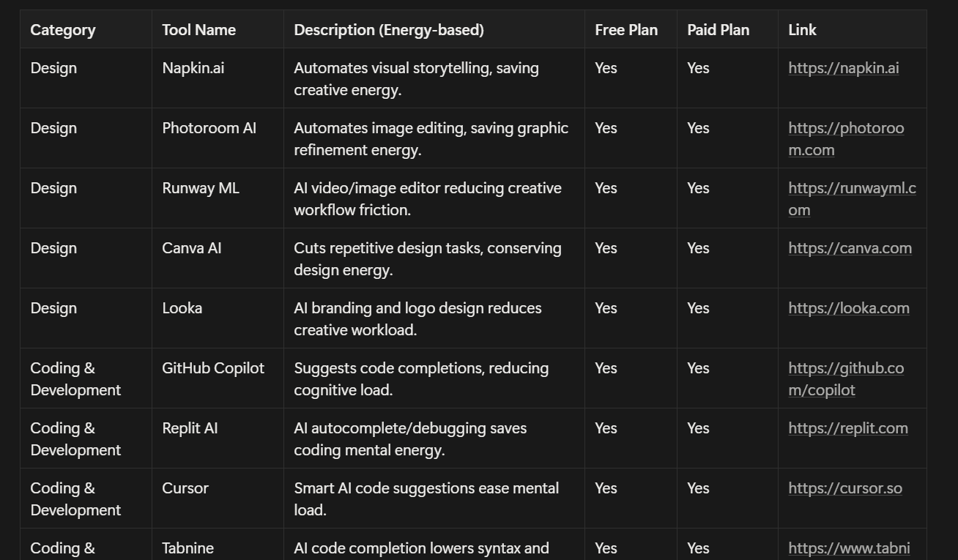The width and height of the screenshot is (958, 560).
Task: Click the Looka description text
Action: (x=417, y=318)
